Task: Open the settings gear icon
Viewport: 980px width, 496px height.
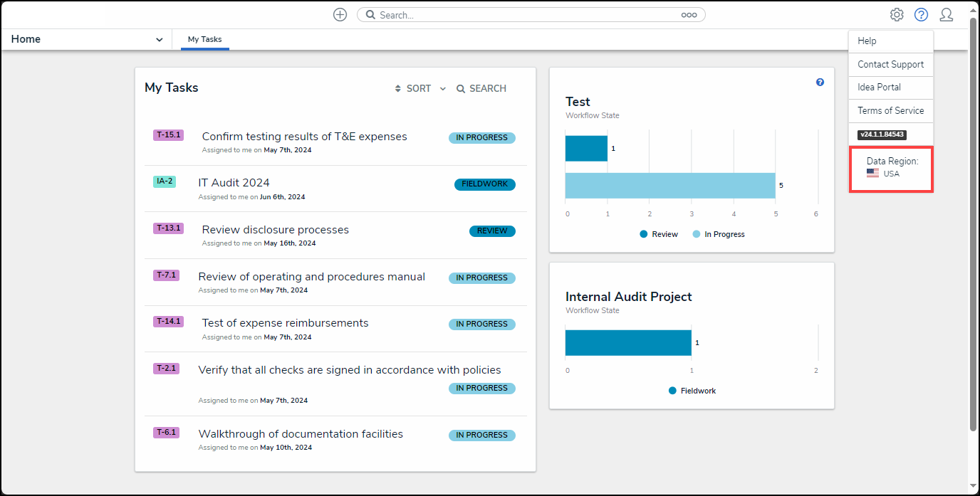Action: pyautogui.click(x=897, y=15)
